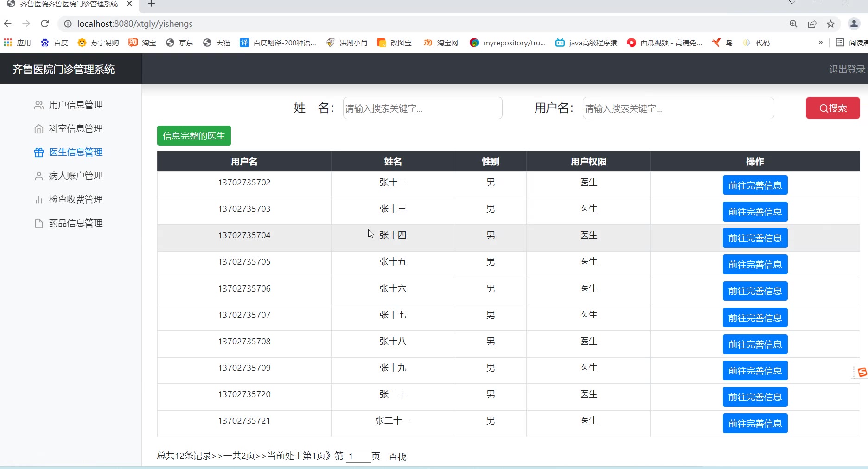Click 前往完善信息 for 张十三
The height and width of the screenshot is (469, 868).
[x=755, y=212]
